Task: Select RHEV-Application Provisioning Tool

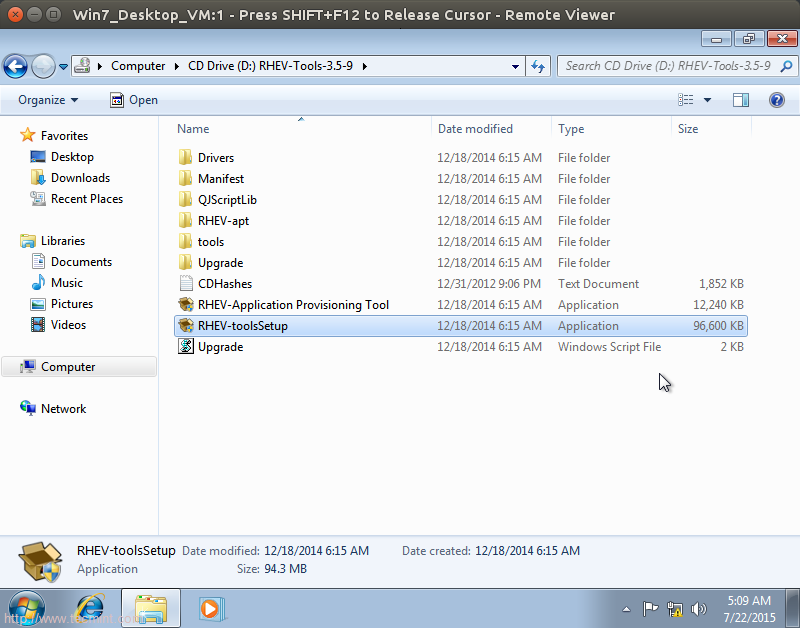Action: 292,305
